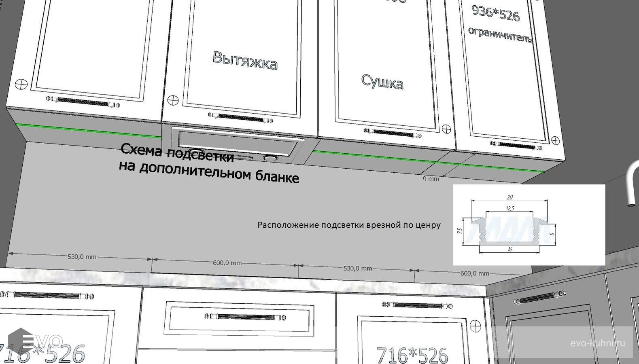Open the LED profile cross-section diagram
Viewport: 639px width, 364px height.
tap(529, 225)
